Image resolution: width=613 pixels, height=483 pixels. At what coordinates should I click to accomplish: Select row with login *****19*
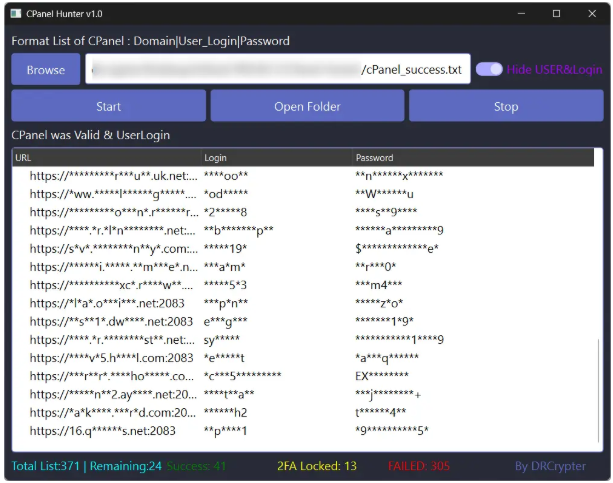pyautogui.click(x=303, y=248)
